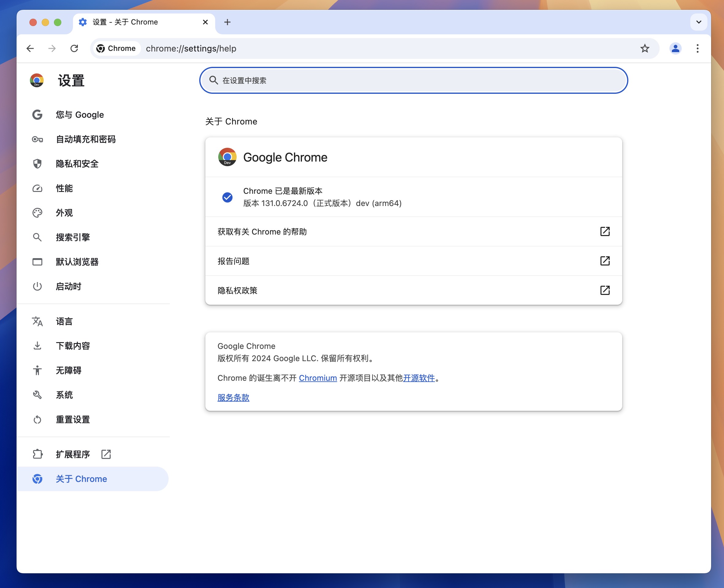Open the Chromium hyperlink

(318, 378)
